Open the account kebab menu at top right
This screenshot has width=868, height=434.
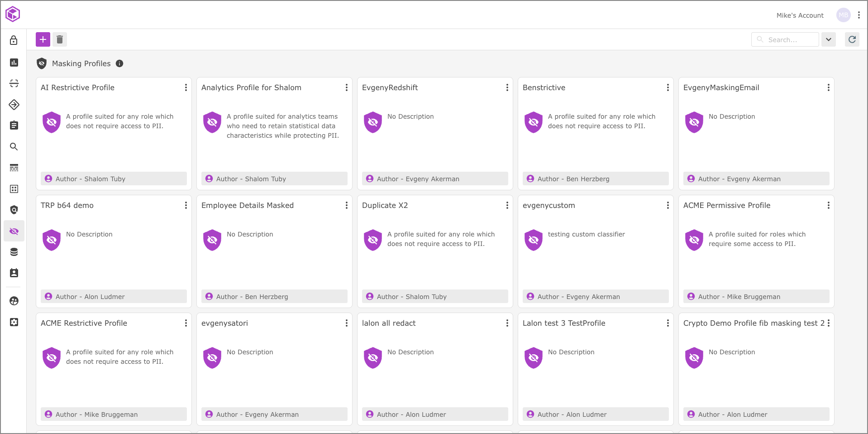858,15
